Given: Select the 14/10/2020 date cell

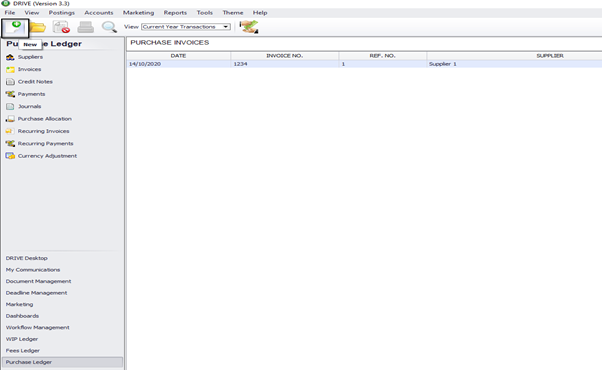Looking at the screenshot, I should pyautogui.click(x=179, y=64).
